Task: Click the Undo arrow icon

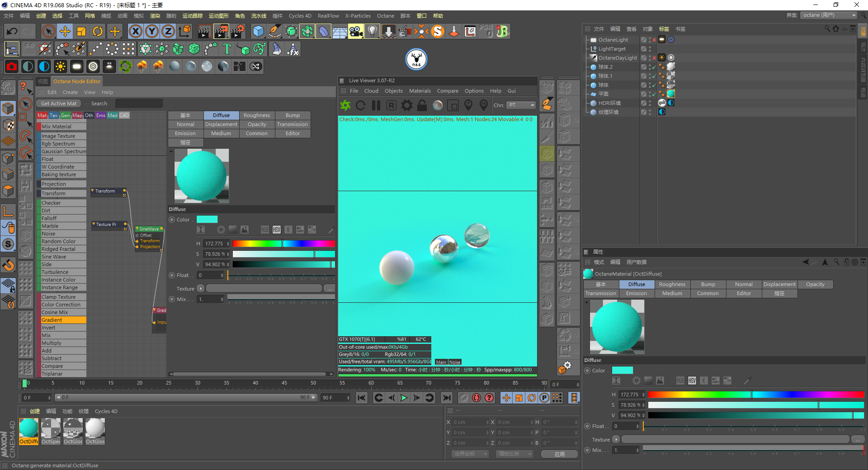Action: coord(12,31)
